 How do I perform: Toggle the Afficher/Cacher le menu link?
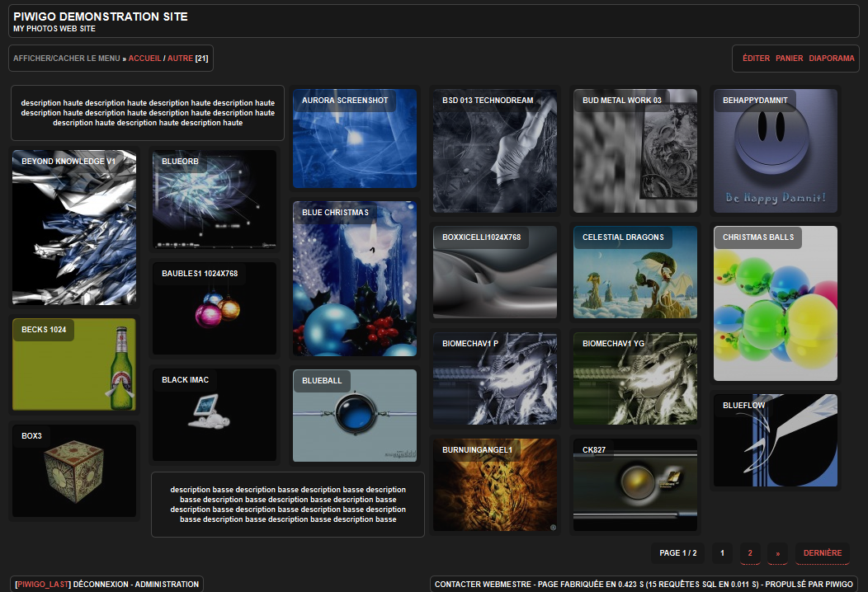[66, 59]
